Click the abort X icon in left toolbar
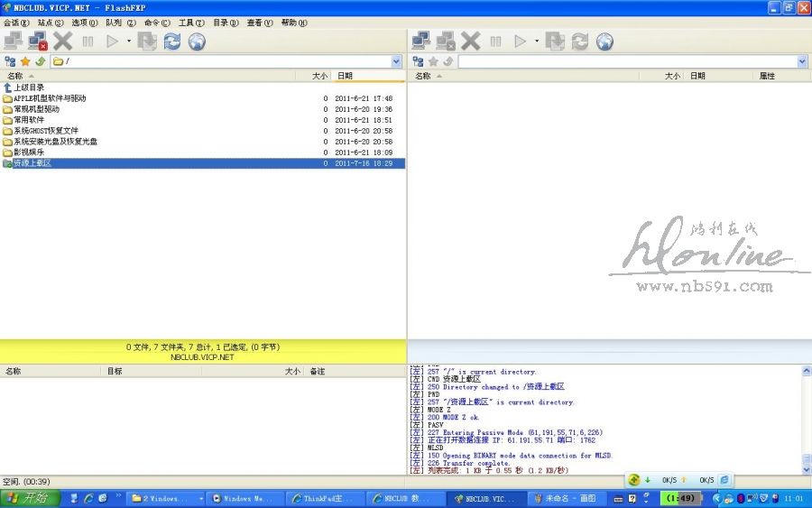Screen dimensions: 812x508 click(62, 41)
